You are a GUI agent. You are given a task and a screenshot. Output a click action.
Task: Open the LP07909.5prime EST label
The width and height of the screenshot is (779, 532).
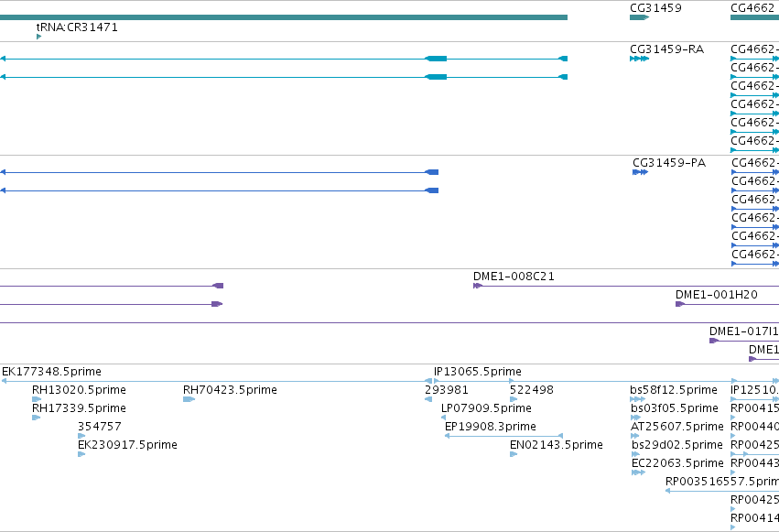486,408
